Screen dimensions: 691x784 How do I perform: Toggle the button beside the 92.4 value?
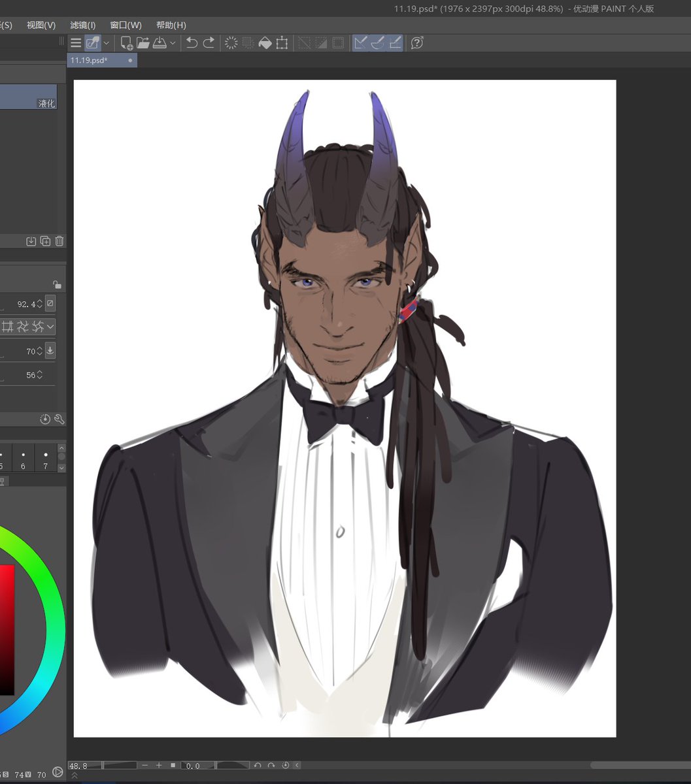pyautogui.click(x=50, y=304)
